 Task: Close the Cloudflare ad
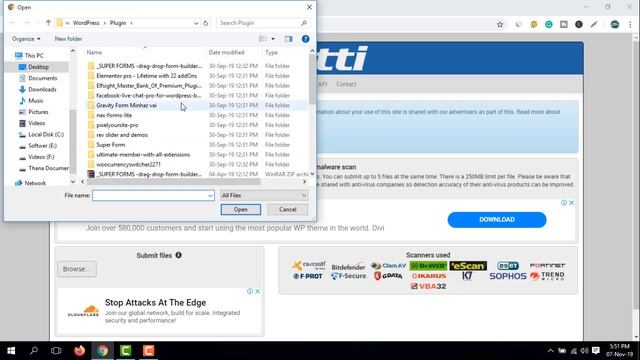(x=258, y=291)
